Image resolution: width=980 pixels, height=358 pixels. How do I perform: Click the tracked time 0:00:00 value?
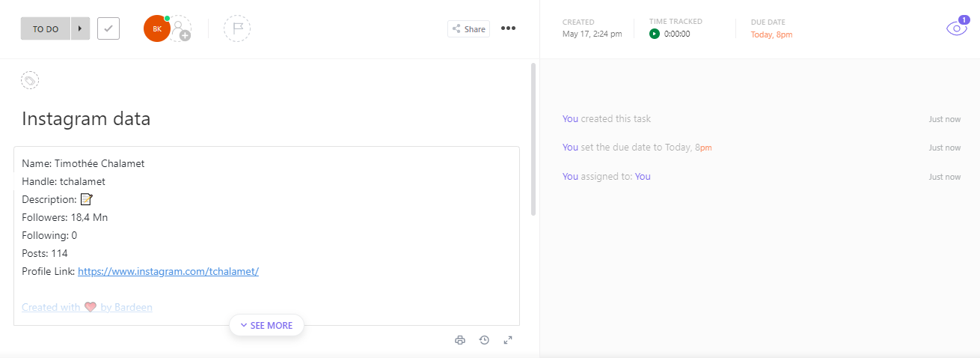click(677, 34)
